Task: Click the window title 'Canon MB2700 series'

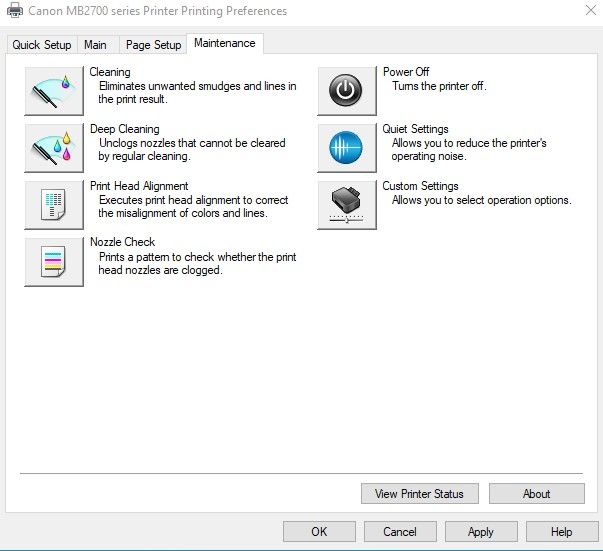Action: click(83, 11)
